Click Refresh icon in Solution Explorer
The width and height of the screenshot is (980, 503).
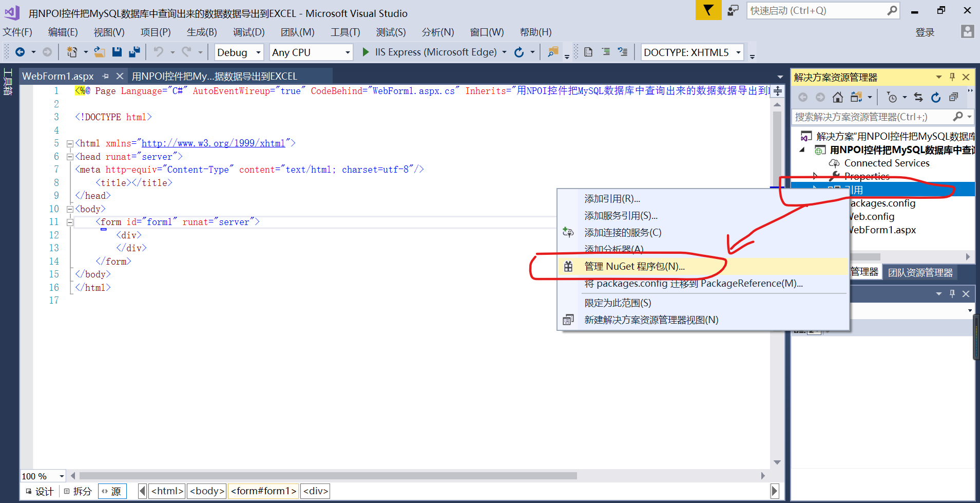(x=936, y=97)
